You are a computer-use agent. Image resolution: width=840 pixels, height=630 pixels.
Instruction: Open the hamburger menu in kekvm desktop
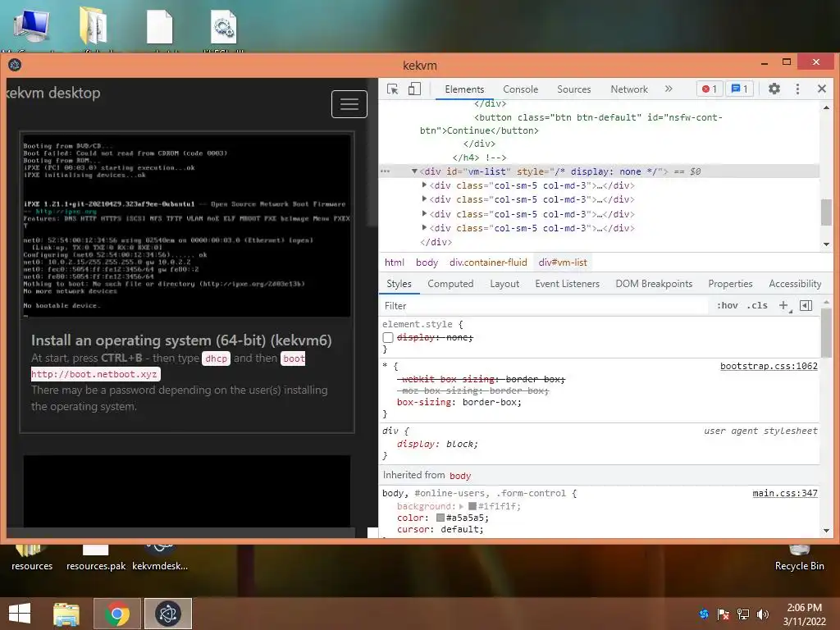point(349,104)
